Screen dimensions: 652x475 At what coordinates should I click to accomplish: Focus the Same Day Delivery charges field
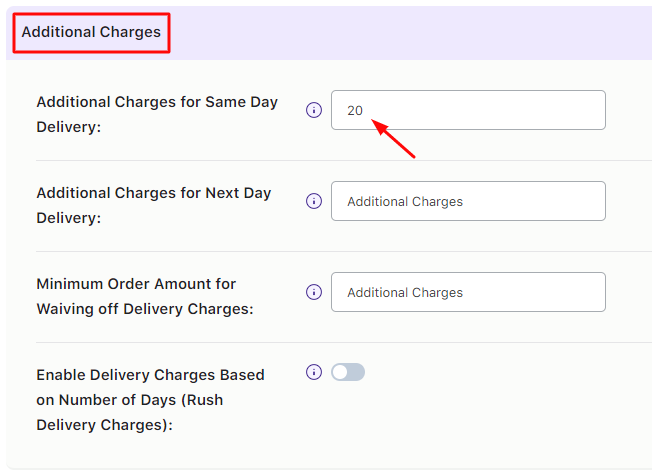(468, 110)
